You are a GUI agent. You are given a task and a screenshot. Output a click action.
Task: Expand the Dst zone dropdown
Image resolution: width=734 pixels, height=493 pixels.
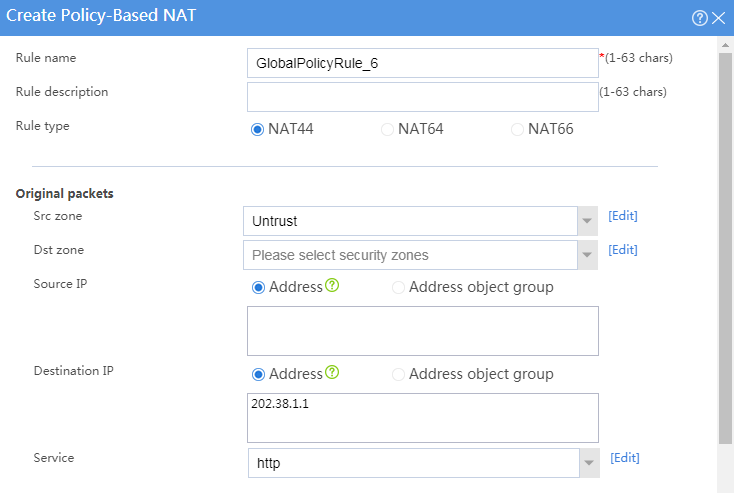coord(587,255)
